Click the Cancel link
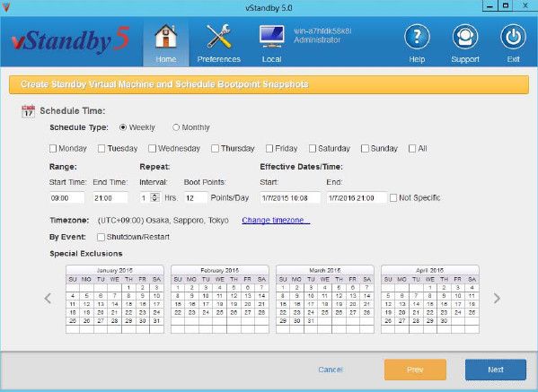The height and width of the screenshot is (392, 538). (331, 370)
